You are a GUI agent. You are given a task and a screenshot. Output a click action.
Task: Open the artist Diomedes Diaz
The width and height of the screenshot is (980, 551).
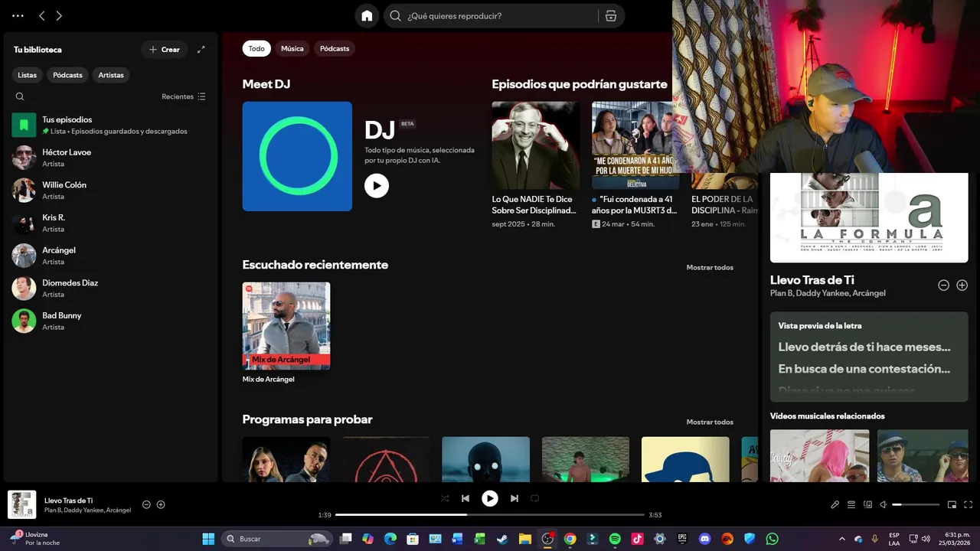111,289
